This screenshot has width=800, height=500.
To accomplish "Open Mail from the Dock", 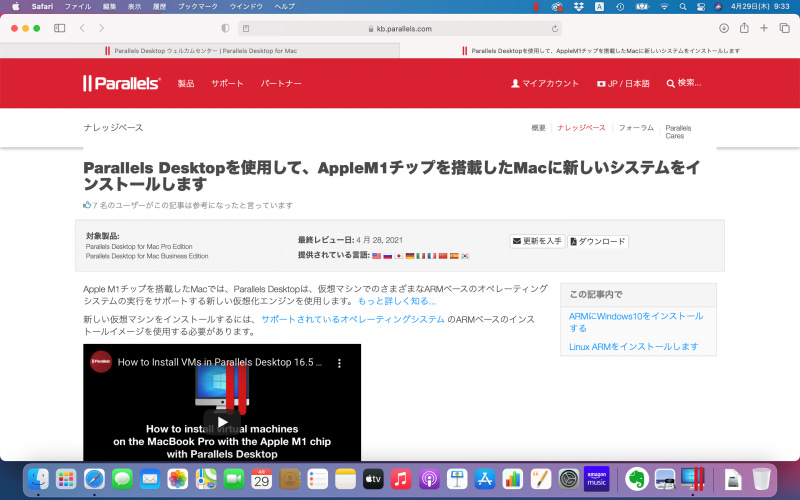I will 150,479.
